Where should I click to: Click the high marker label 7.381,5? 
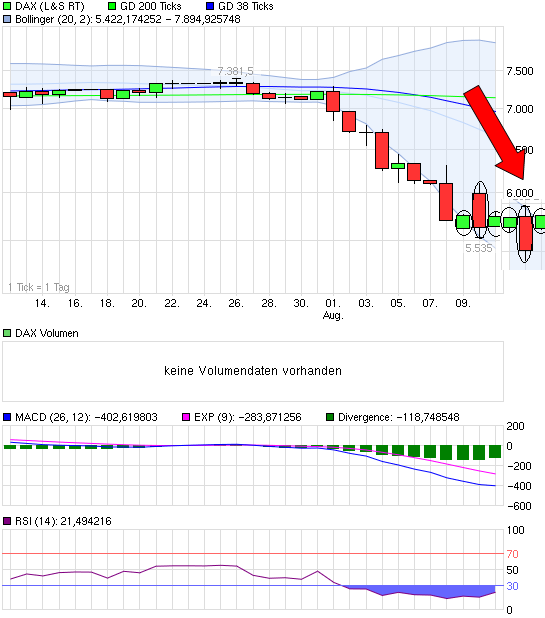click(235, 71)
